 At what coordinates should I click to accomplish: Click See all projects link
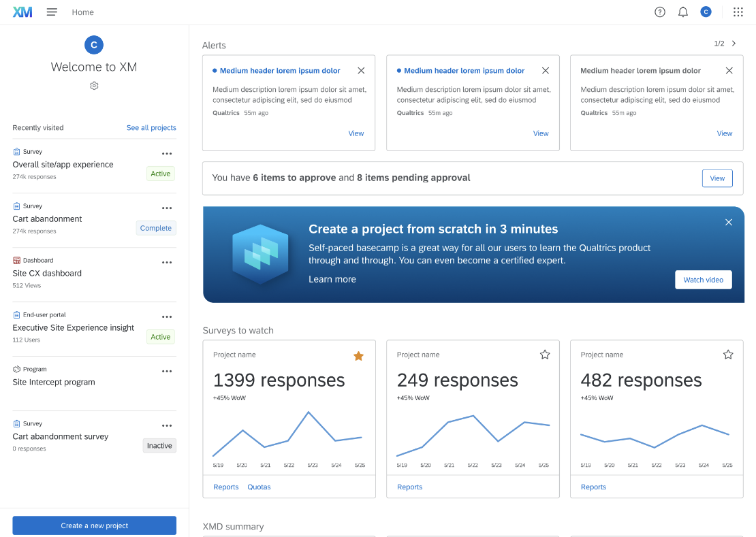click(x=151, y=128)
